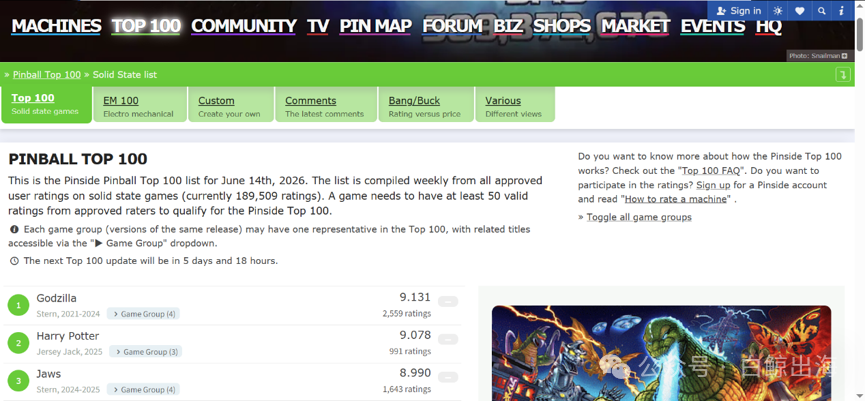Click rank 2 green circle for Harry Potter

pos(18,343)
